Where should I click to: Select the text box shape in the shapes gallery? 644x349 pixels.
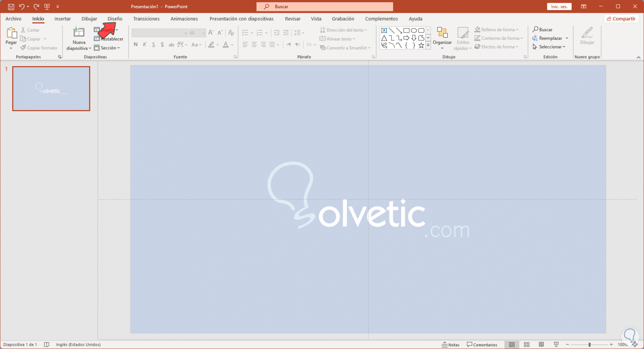[x=384, y=30]
